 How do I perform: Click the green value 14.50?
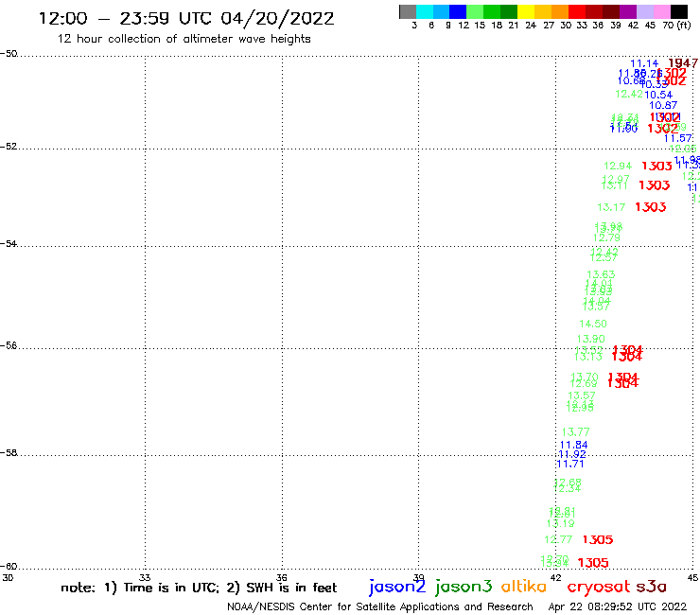pyautogui.click(x=593, y=324)
